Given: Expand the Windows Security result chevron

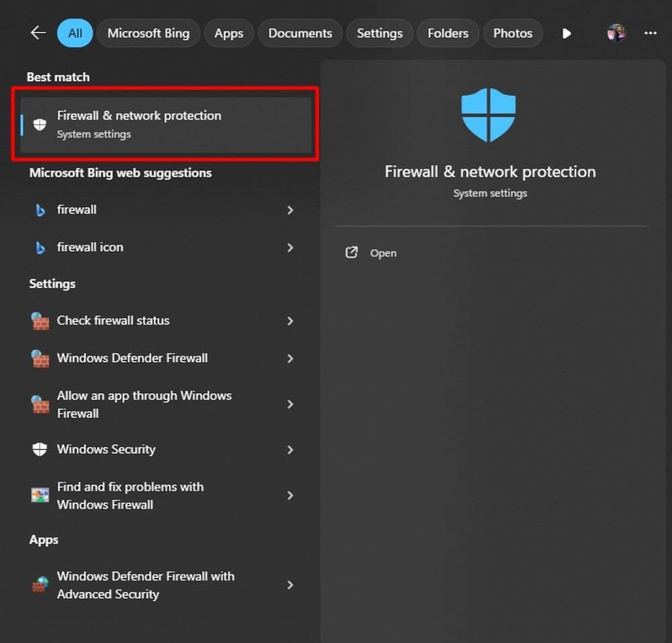Looking at the screenshot, I should [x=290, y=449].
